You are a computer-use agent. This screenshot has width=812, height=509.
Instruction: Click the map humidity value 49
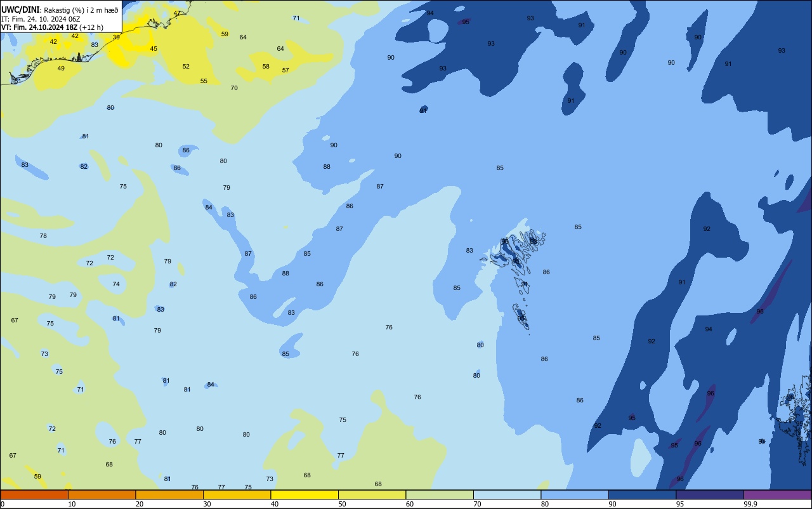coord(61,69)
